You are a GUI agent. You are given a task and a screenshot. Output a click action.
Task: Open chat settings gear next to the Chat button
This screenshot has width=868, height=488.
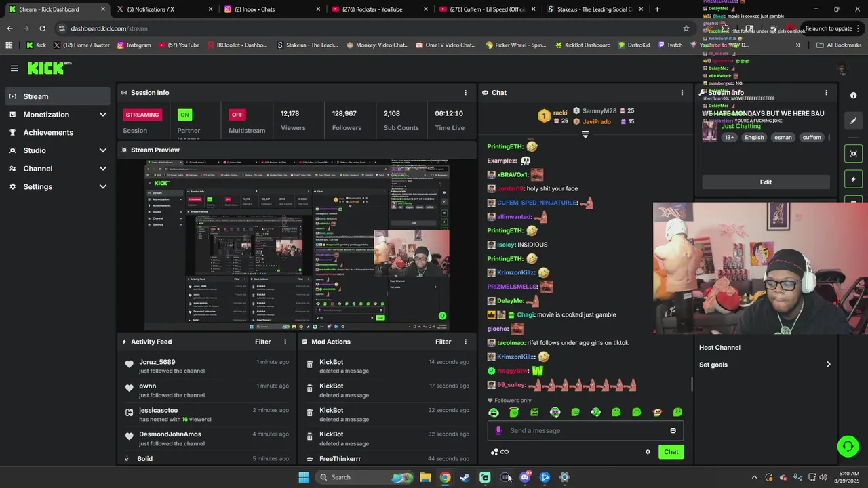(x=648, y=452)
